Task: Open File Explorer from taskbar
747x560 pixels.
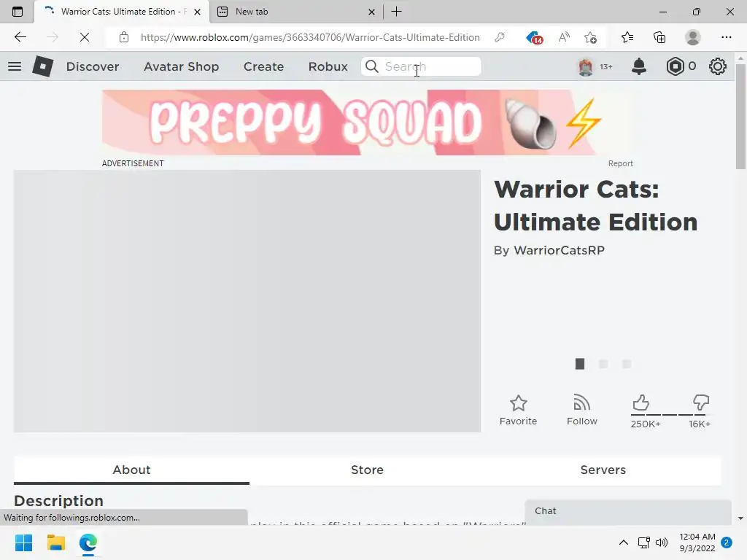Action: 55,542
